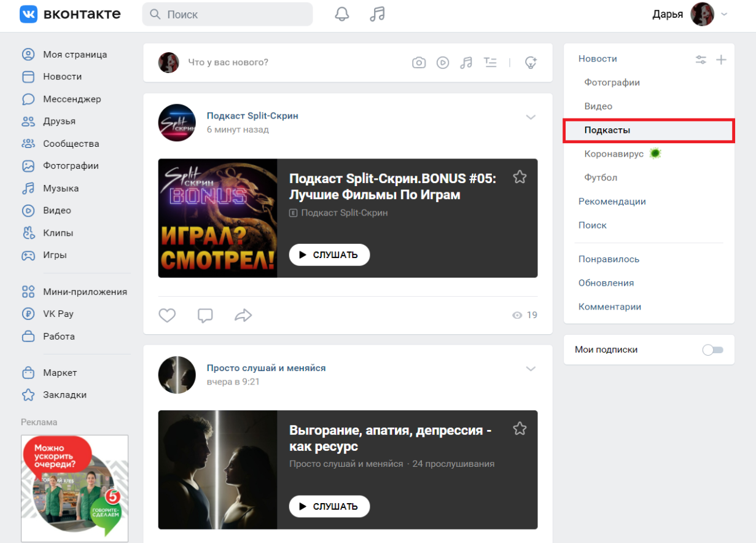Click the Поиск search field
The width and height of the screenshot is (756, 543).
pyautogui.click(x=227, y=14)
